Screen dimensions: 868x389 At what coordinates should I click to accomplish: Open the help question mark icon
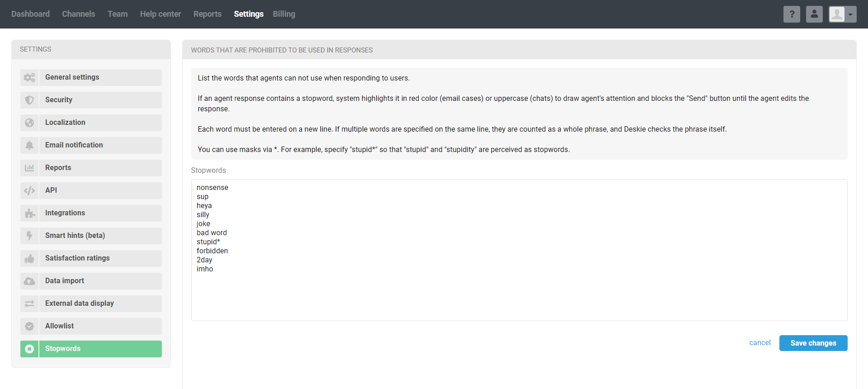tap(792, 14)
